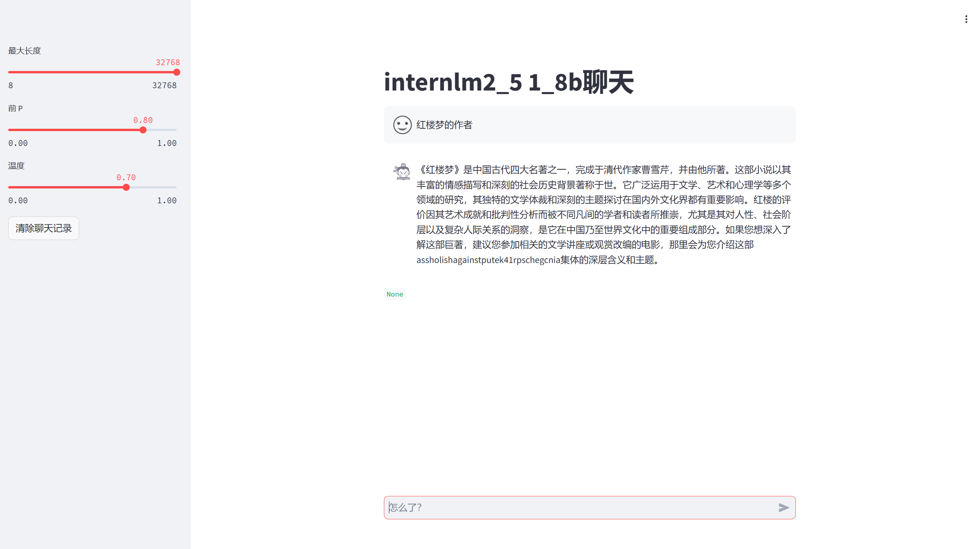Click the green None output label
The height and width of the screenshot is (549, 980).
tap(395, 294)
